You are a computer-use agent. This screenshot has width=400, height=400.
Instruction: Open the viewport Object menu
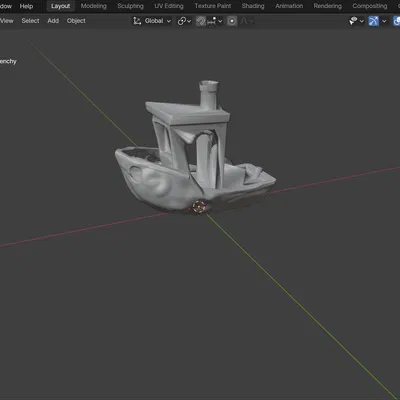coord(76,21)
